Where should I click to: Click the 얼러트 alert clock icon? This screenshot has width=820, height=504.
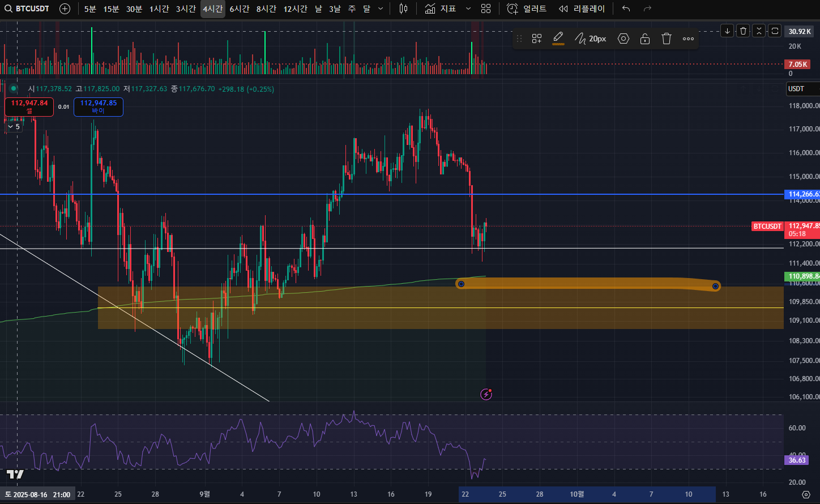512,9
